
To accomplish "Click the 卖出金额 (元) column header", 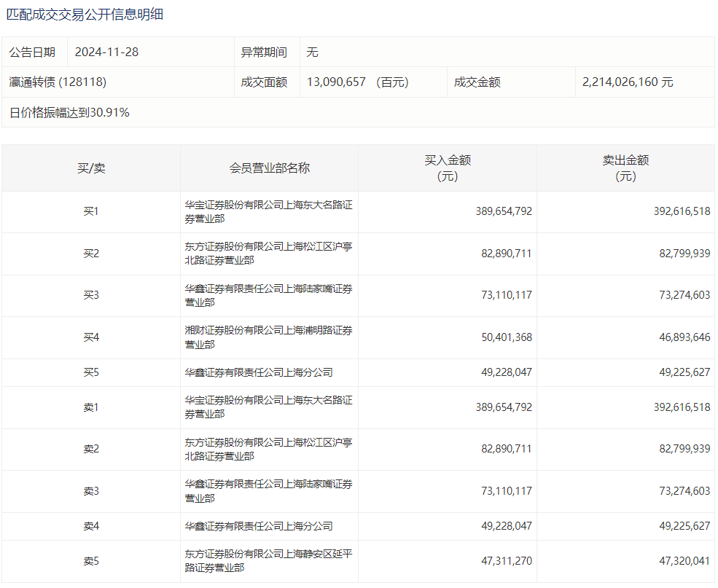I will (625, 168).
